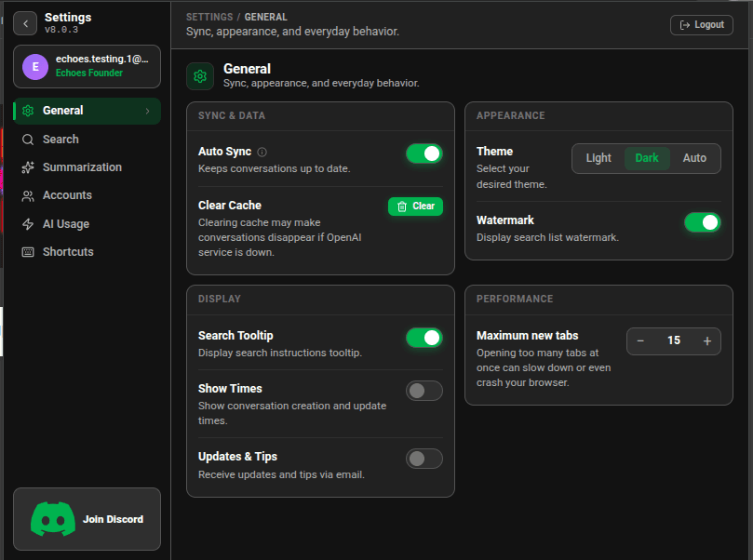
Task: Disable the Auto Sync toggle
Action: click(424, 153)
